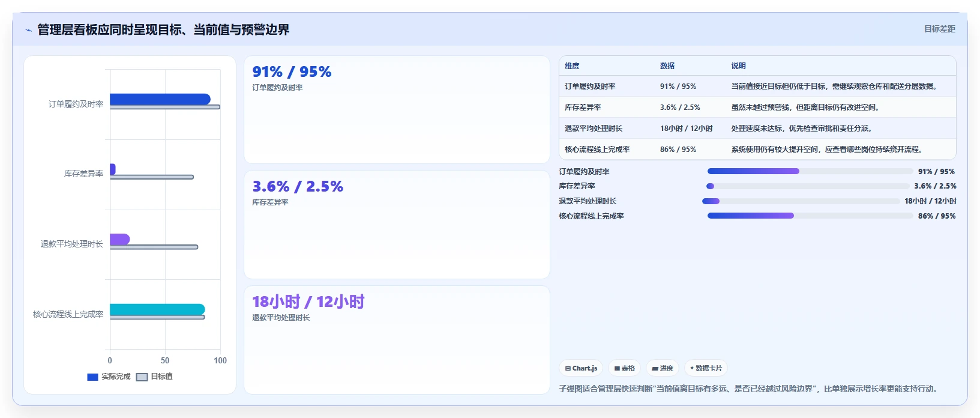Click the description starting 系统使用仍有较大提升空间
This screenshot has width=980, height=418.
click(x=828, y=150)
